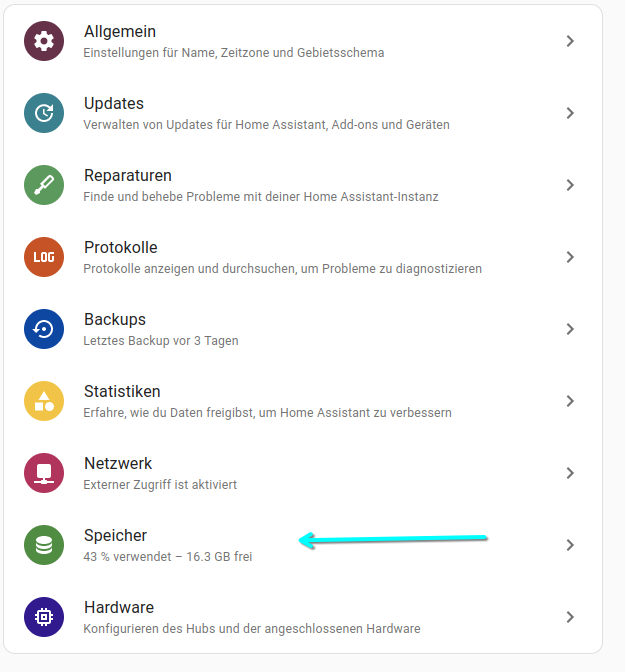This screenshot has width=625, height=672.
Task: Click the yellow Statistiken shapes icon
Action: point(44,401)
